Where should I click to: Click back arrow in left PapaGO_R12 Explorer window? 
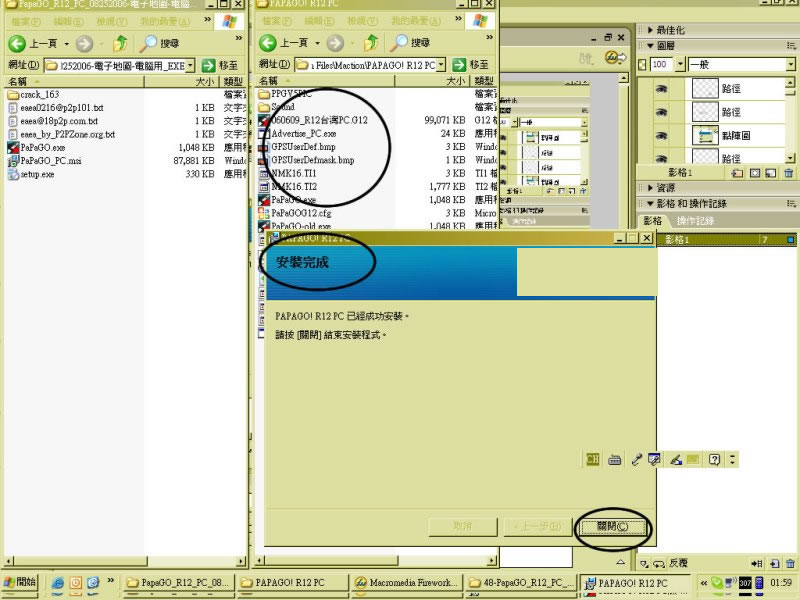coord(17,43)
